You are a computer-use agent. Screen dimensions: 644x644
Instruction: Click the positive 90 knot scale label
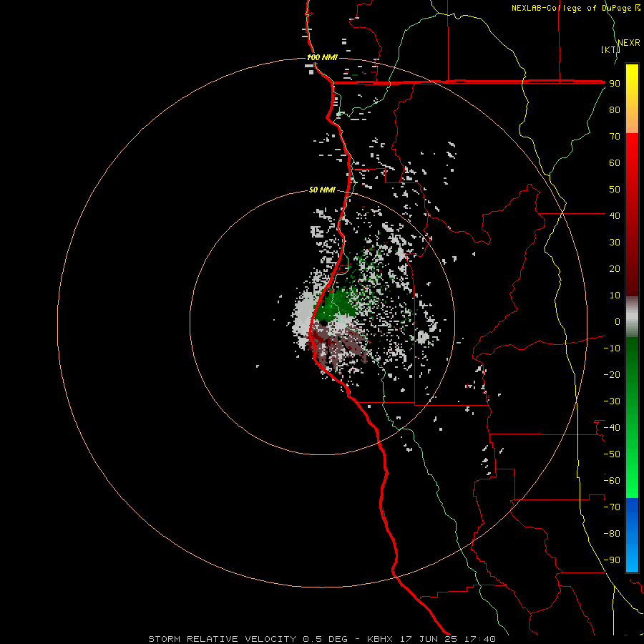615,84
